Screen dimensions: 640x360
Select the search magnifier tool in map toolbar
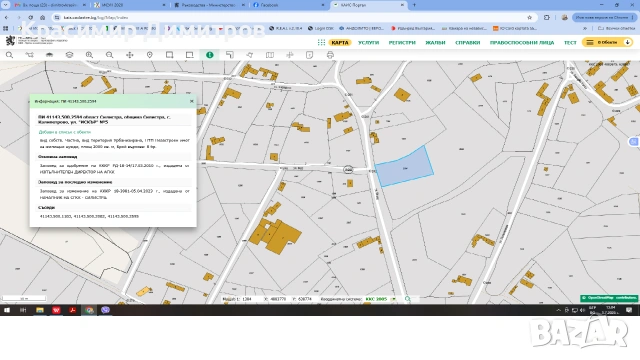click(9, 55)
